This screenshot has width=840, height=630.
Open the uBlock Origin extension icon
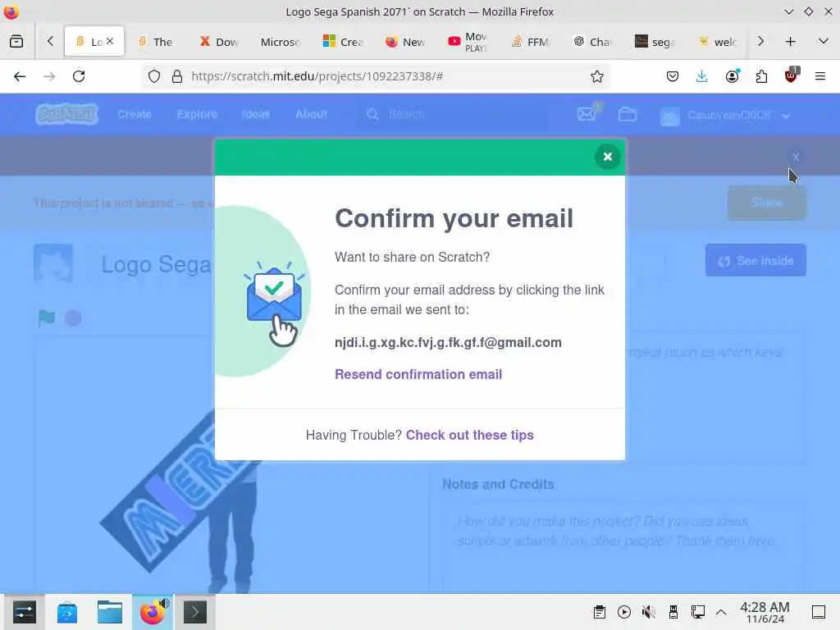(x=791, y=76)
